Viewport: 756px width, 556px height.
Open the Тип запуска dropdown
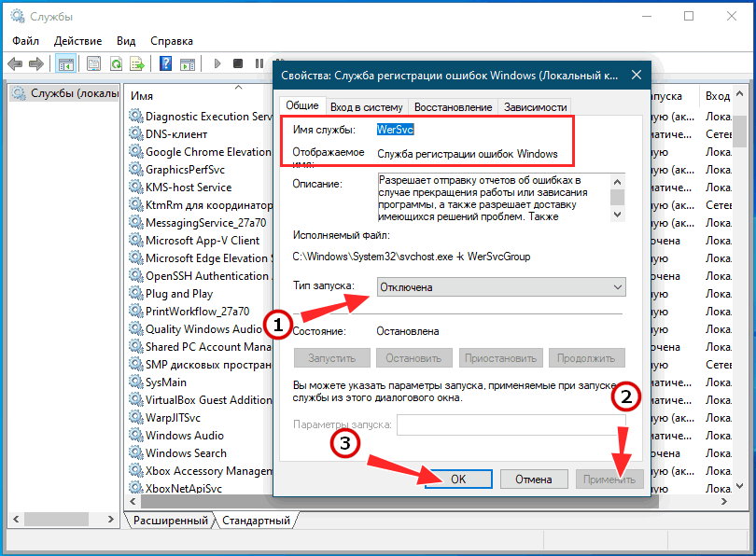pos(501,287)
